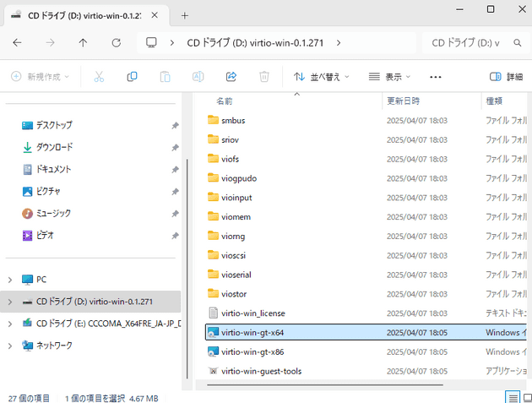Click the horizontal scrollbar of file list
532x403 pixels.
[325, 385]
